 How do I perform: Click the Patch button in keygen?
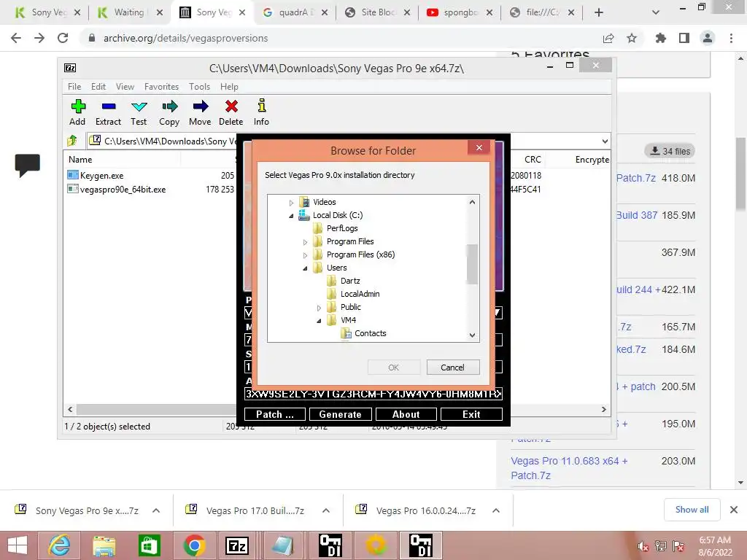275,414
